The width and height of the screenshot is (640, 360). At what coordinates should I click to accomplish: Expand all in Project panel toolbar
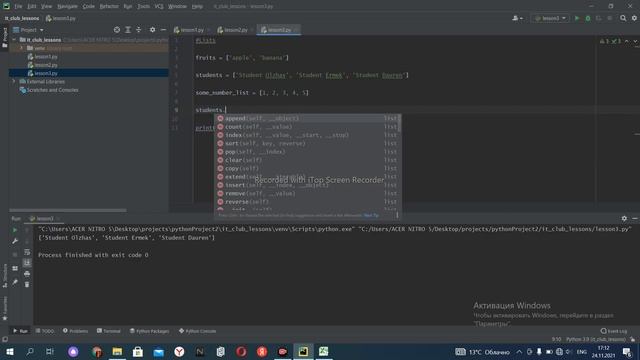tap(128, 30)
